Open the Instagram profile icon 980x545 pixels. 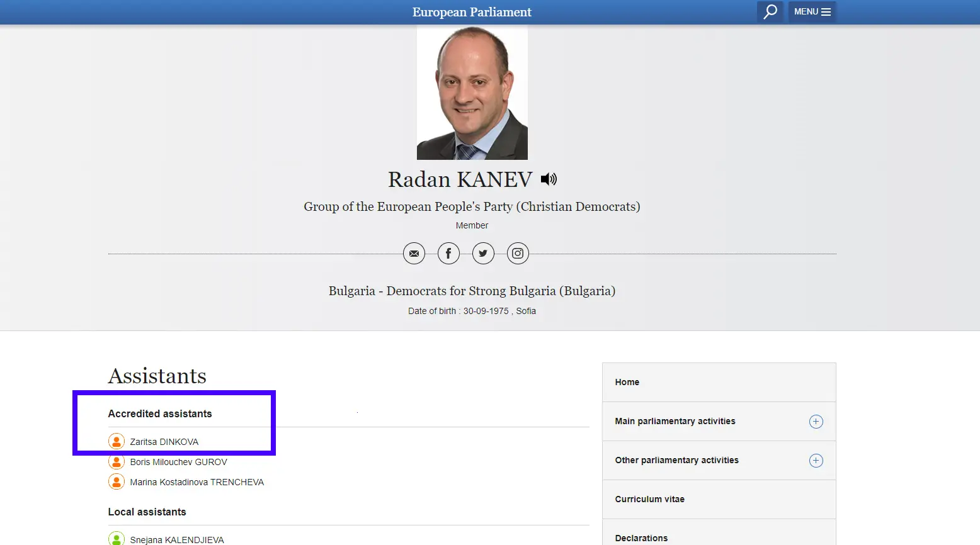click(518, 254)
